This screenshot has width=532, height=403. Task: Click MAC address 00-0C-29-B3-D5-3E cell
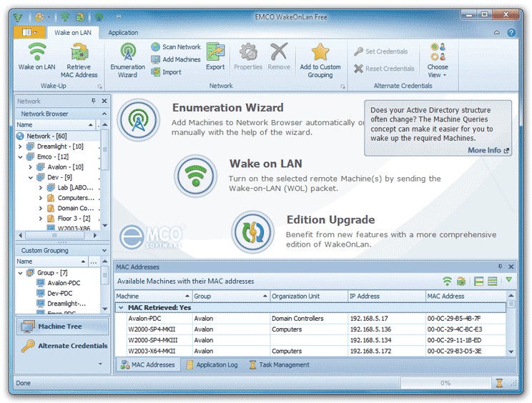tap(465, 351)
